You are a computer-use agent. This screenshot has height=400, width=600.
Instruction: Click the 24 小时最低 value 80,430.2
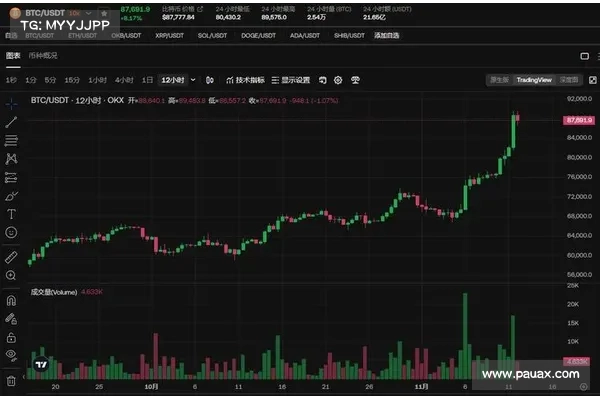[228, 17]
